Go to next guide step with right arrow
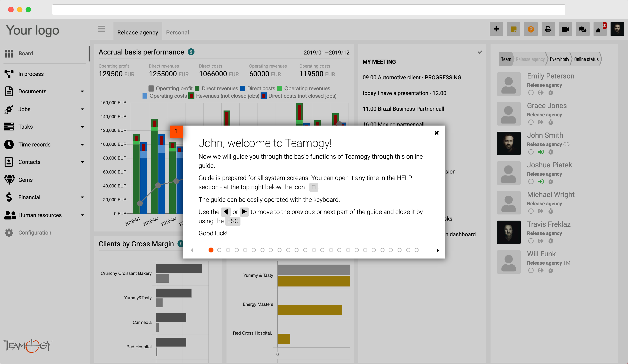Image resolution: width=628 pixels, height=364 pixels. coord(438,250)
